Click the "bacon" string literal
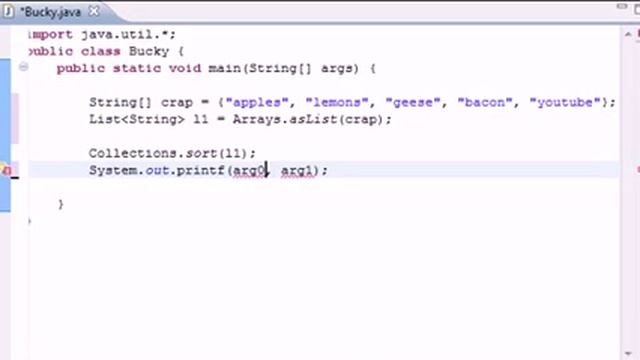This screenshot has height=360, width=640. [x=485, y=102]
